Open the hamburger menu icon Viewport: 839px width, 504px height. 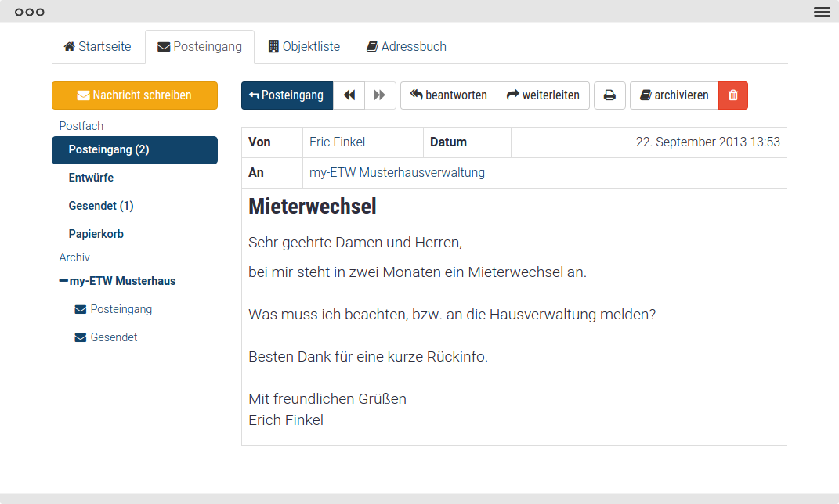coord(822,12)
